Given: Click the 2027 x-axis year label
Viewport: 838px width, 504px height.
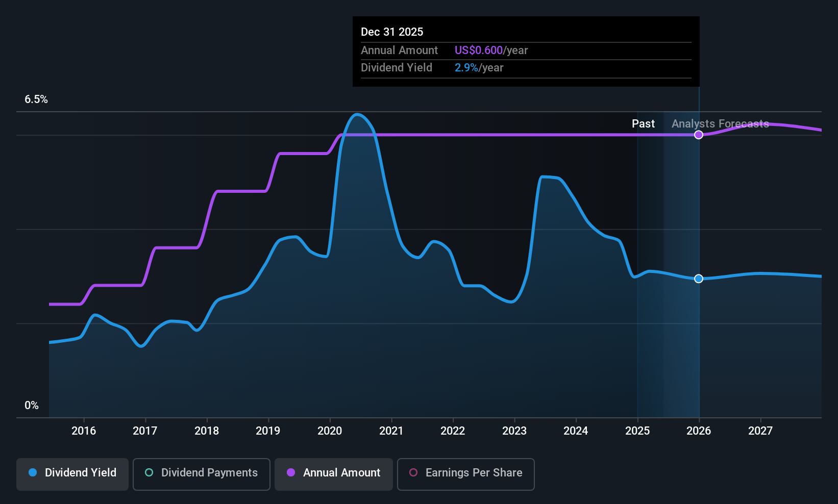Looking at the screenshot, I should [x=760, y=431].
